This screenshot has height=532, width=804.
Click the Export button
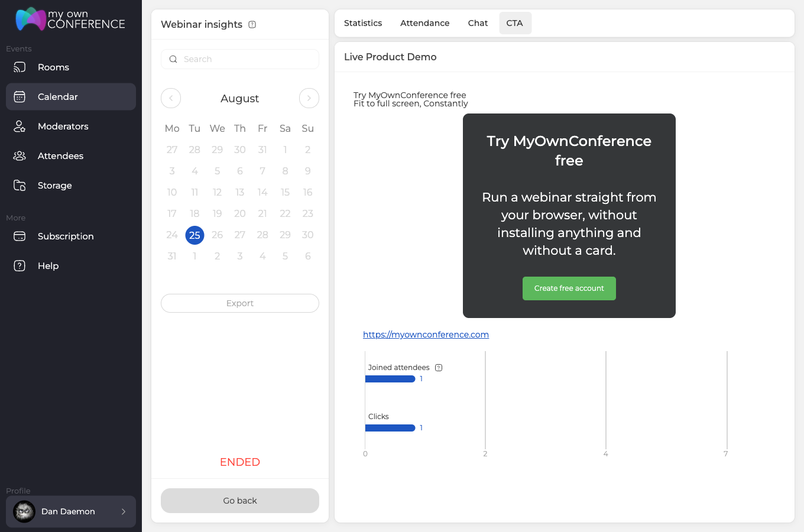(240, 303)
